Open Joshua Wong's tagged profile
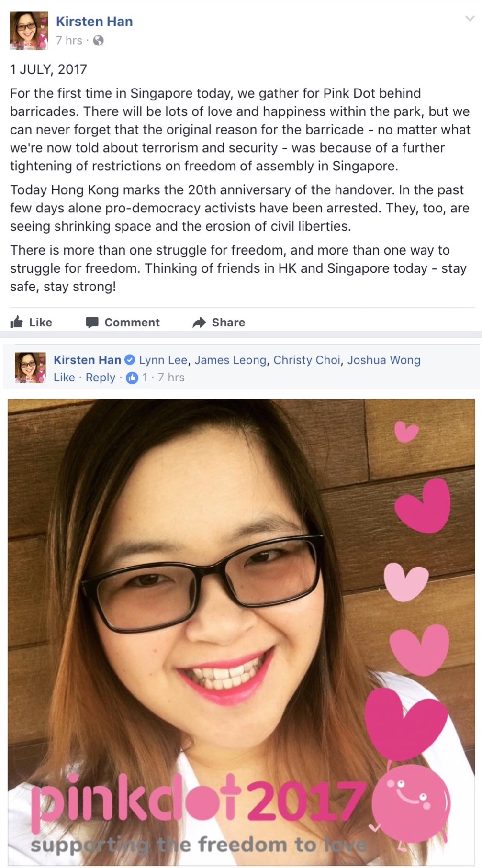482x868 pixels. coord(383,360)
